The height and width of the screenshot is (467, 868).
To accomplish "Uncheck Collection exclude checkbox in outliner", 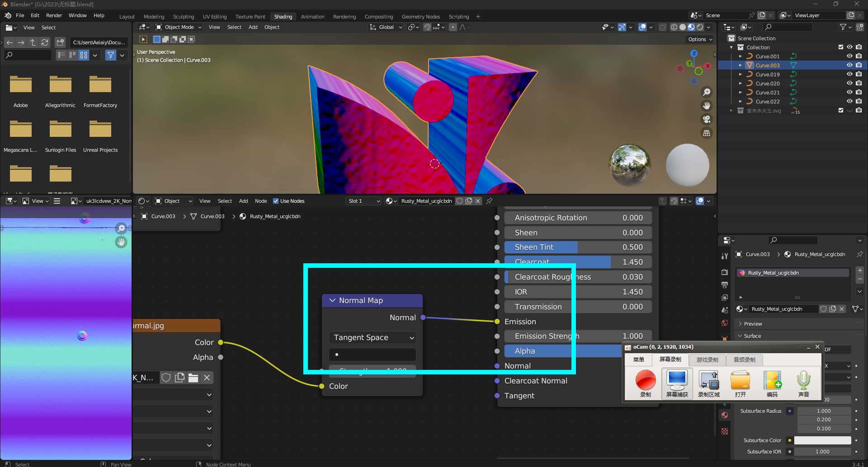I will 841,47.
